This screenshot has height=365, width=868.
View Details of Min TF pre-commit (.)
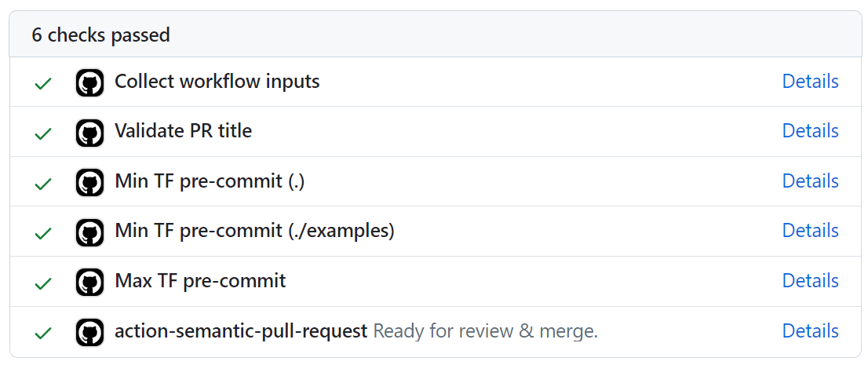click(810, 181)
